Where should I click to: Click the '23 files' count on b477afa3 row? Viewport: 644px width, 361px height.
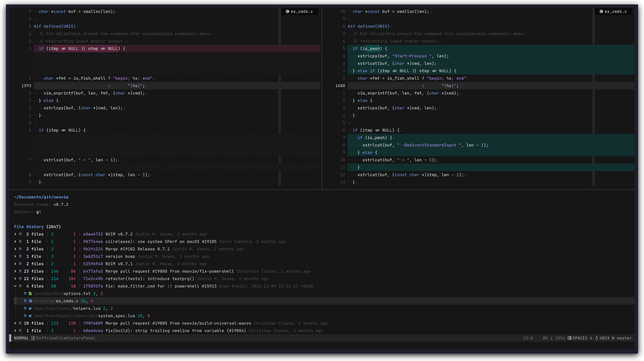tap(34, 271)
